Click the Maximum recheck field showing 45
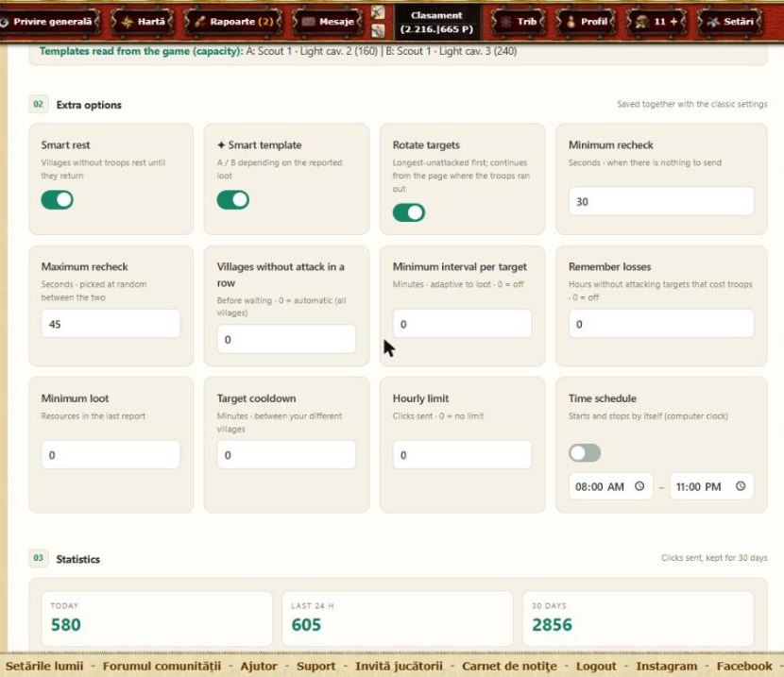 tap(111, 324)
